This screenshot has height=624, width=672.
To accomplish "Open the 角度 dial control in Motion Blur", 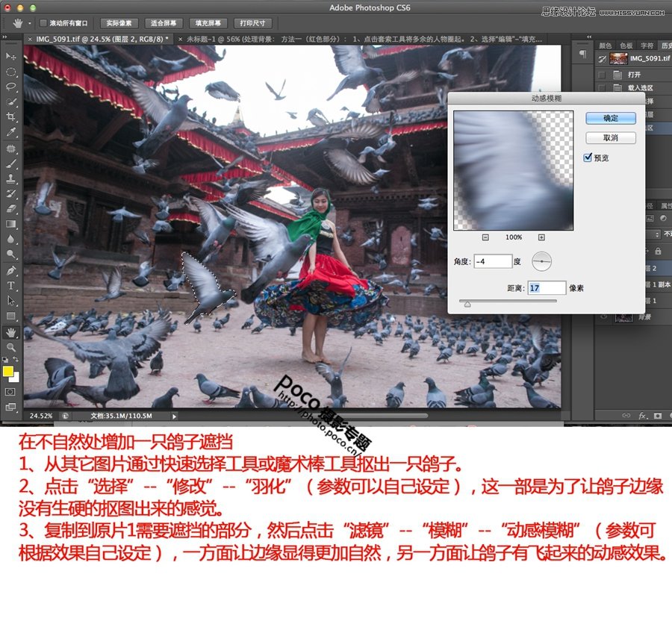I will click(541, 261).
